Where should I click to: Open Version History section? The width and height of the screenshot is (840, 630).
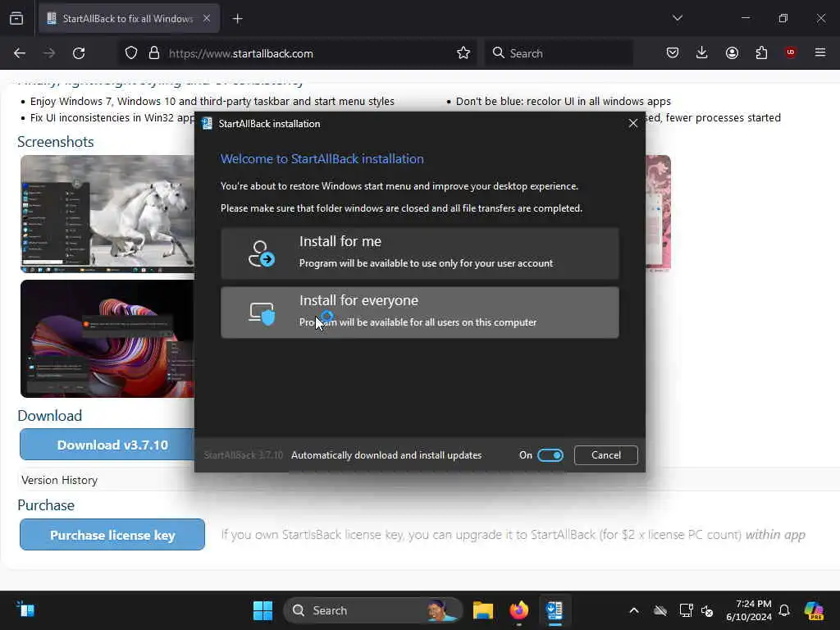[x=59, y=480]
